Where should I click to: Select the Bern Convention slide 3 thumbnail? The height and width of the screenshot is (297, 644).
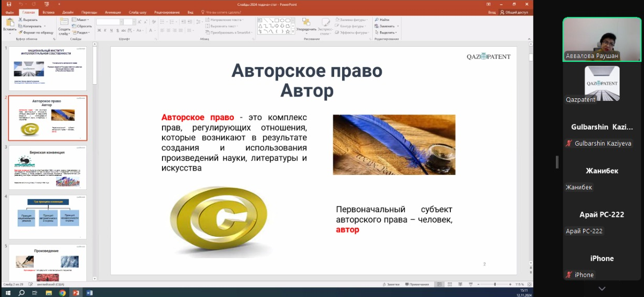pos(48,167)
